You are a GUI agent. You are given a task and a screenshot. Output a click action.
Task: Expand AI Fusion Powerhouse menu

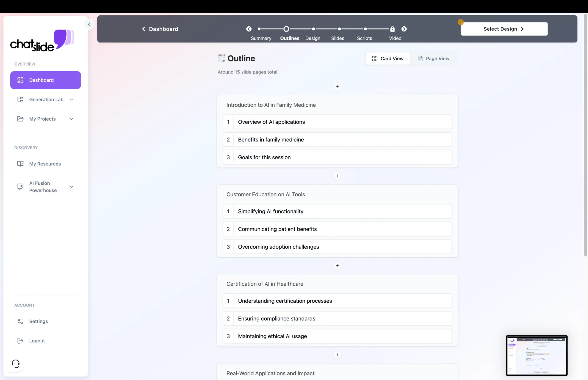pos(71,186)
